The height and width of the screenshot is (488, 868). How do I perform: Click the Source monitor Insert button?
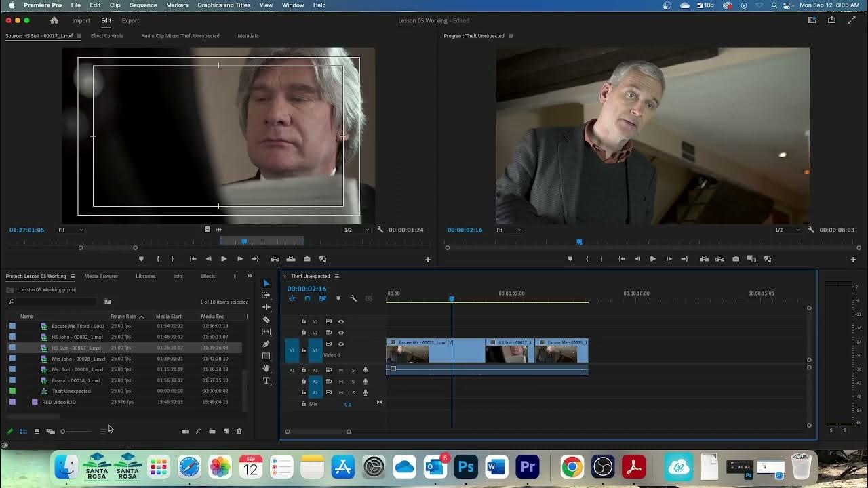tap(275, 259)
